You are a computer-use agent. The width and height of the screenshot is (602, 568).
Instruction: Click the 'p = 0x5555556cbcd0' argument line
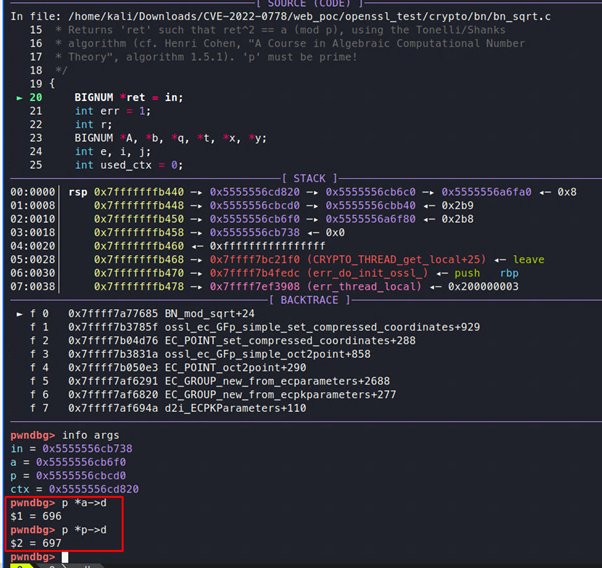(x=68, y=475)
